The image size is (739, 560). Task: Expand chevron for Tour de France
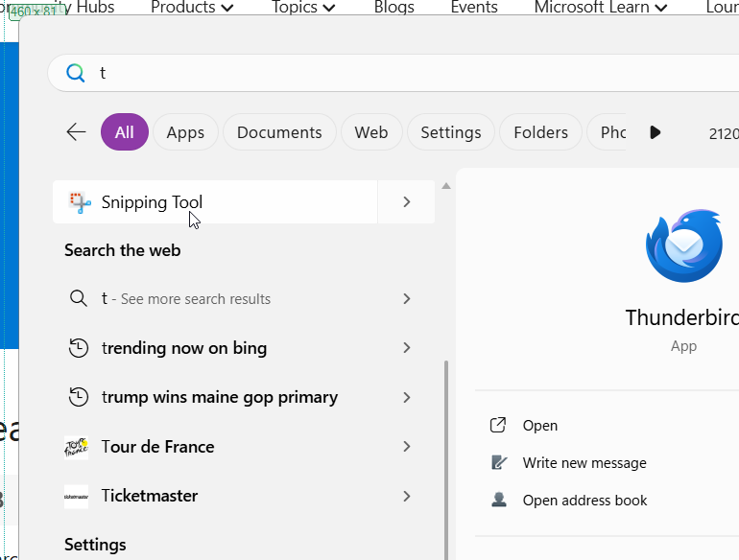tap(406, 447)
